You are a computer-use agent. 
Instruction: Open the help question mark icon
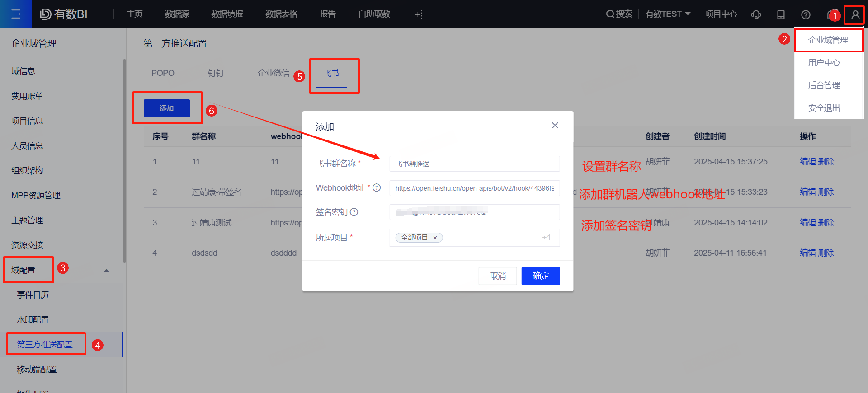coord(805,14)
